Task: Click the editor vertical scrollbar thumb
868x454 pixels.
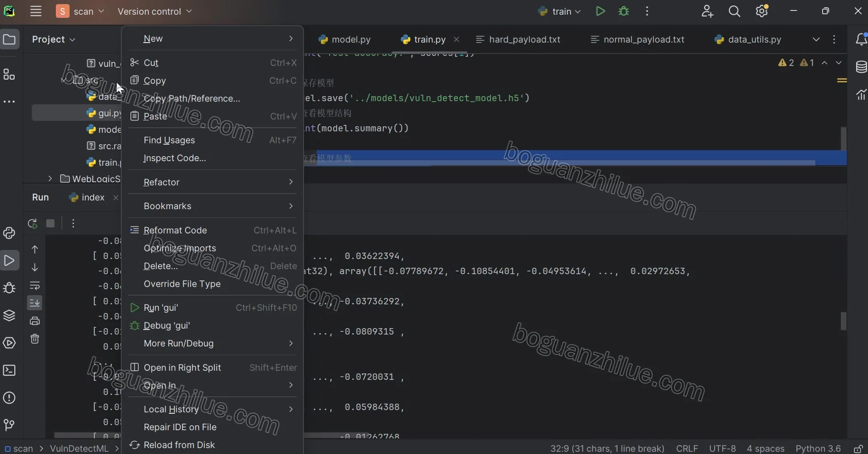Action: 843,138
